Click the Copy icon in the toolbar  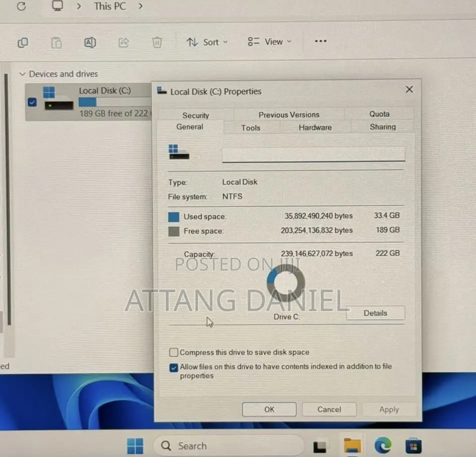[23, 43]
